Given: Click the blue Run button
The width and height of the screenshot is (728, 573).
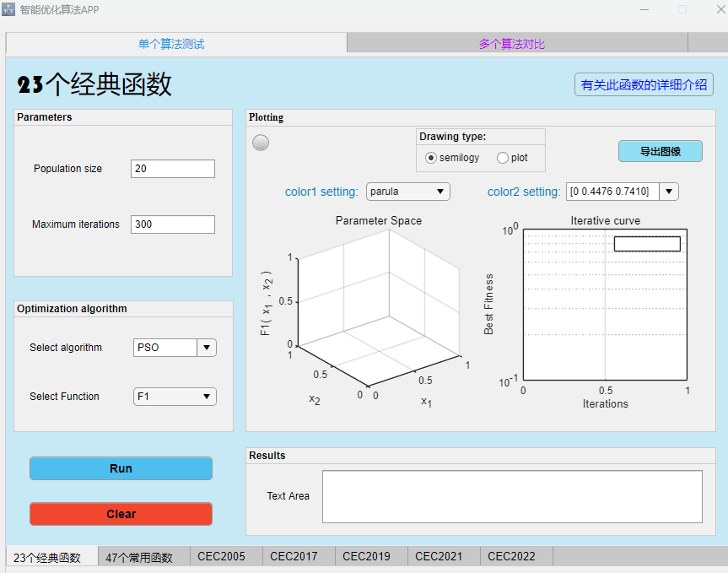Looking at the screenshot, I should click(x=121, y=468).
